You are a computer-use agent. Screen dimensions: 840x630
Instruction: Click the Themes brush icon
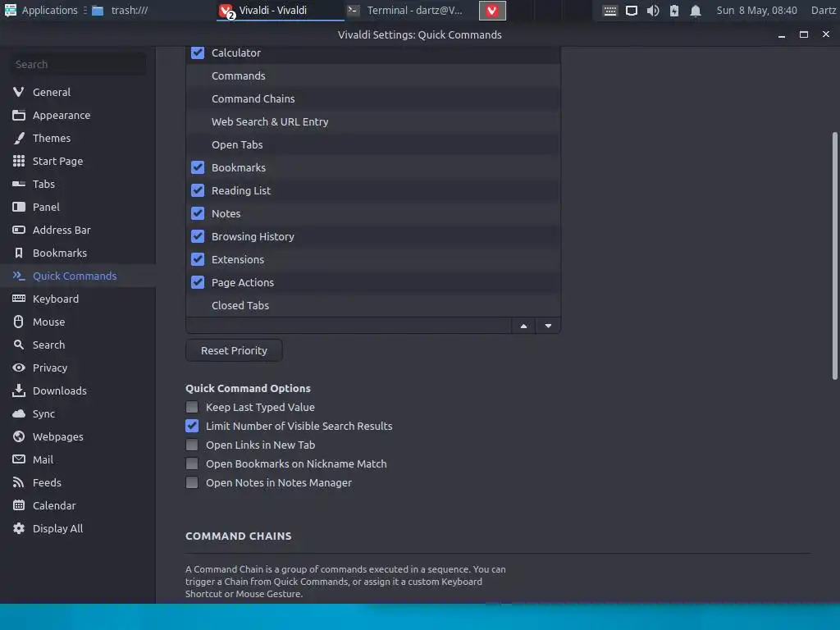click(19, 138)
